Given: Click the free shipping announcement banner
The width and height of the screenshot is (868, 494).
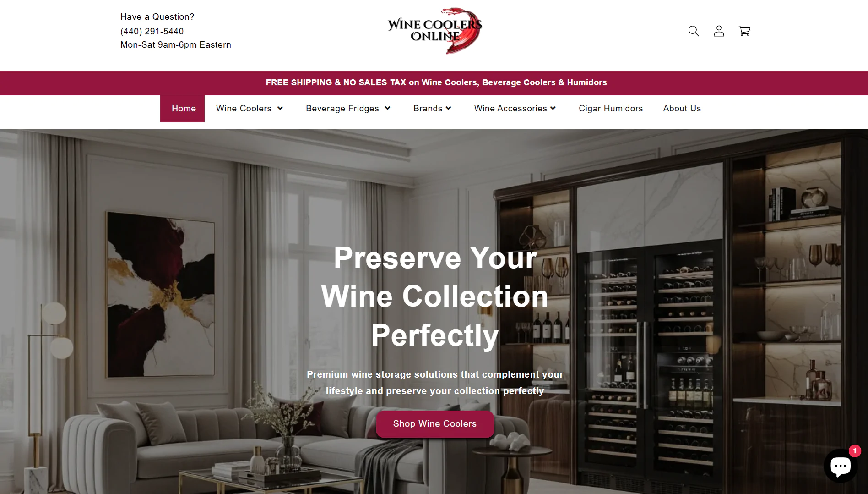Looking at the screenshot, I should pyautogui.click(x=434, y=83).
